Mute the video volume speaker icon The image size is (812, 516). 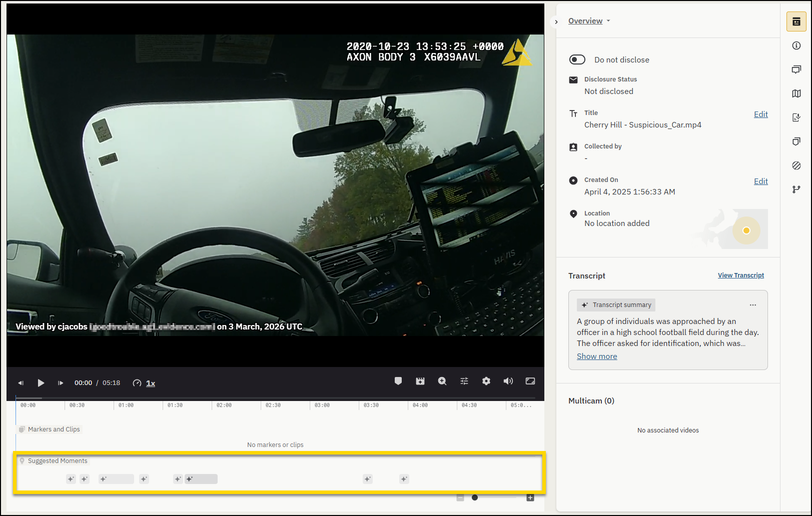(x=508, y=381)
